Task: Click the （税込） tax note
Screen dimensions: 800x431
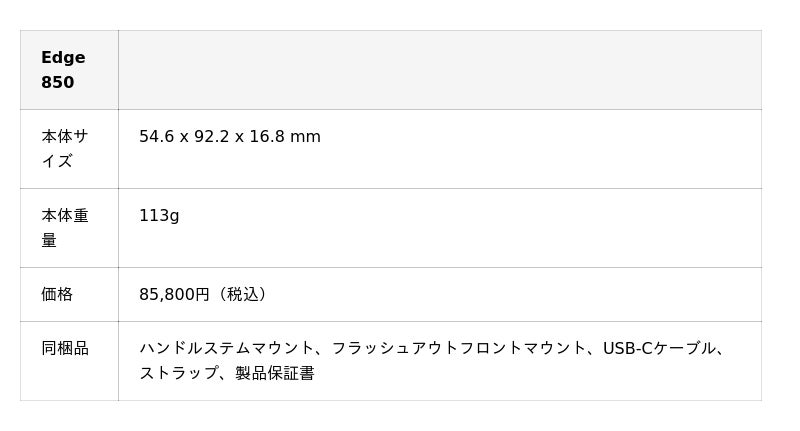Action: click(x=241, y=295)
